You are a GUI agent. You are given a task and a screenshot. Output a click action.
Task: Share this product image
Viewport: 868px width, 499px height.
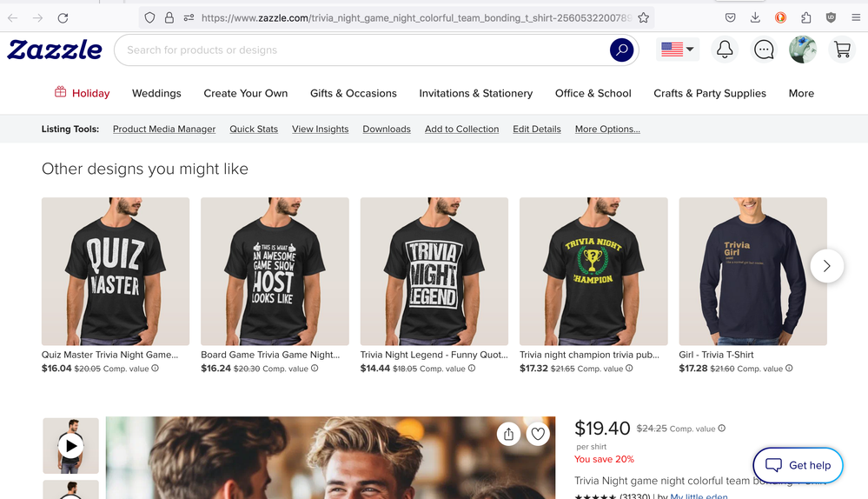[x=509, y=434]
